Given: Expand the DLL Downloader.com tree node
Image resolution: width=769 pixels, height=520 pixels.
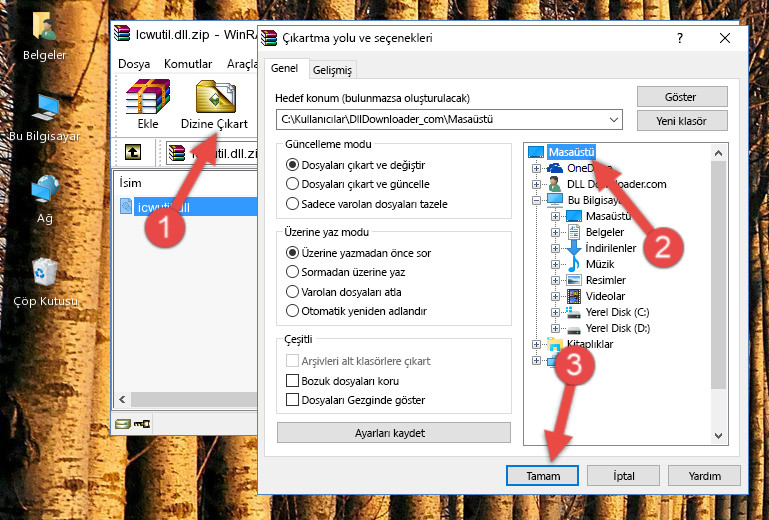Looking at the screenshot, I should point(537,184).
